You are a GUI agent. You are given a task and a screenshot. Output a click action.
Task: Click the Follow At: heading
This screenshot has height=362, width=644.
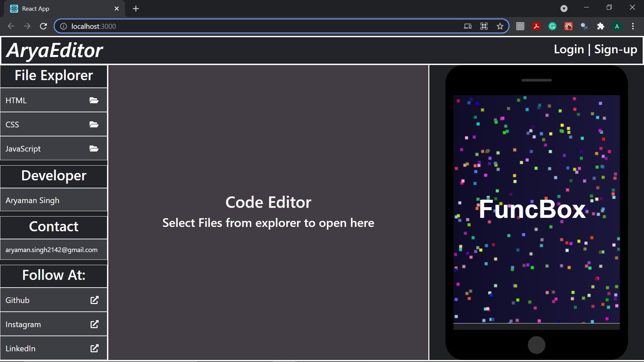54,276
